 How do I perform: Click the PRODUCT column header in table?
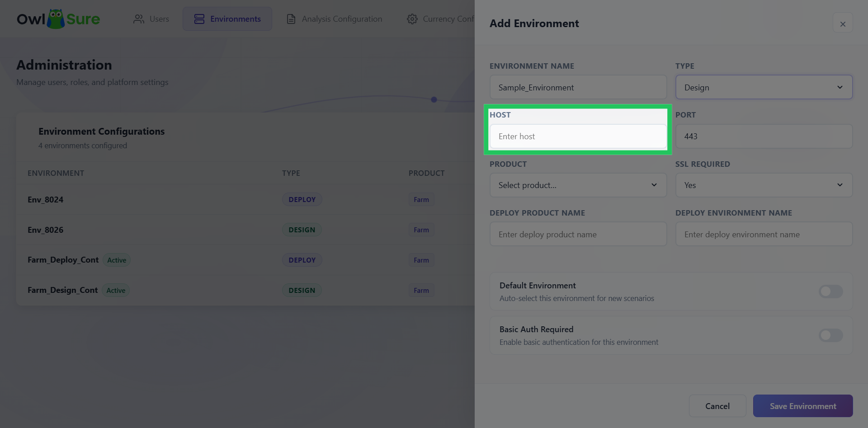[x=426, y=173]
